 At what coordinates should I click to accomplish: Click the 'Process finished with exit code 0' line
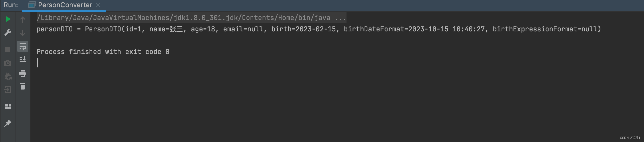tap(103, 52)
